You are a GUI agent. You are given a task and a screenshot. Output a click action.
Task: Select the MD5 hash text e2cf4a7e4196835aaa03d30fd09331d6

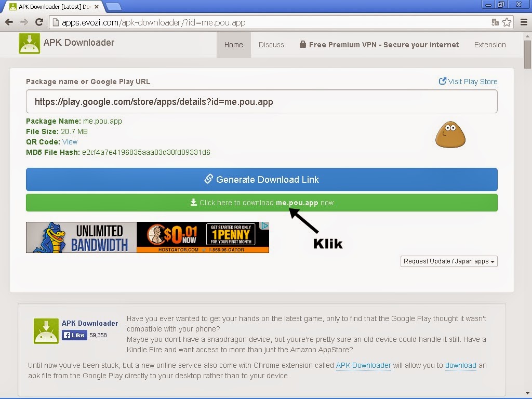(146, 152)
